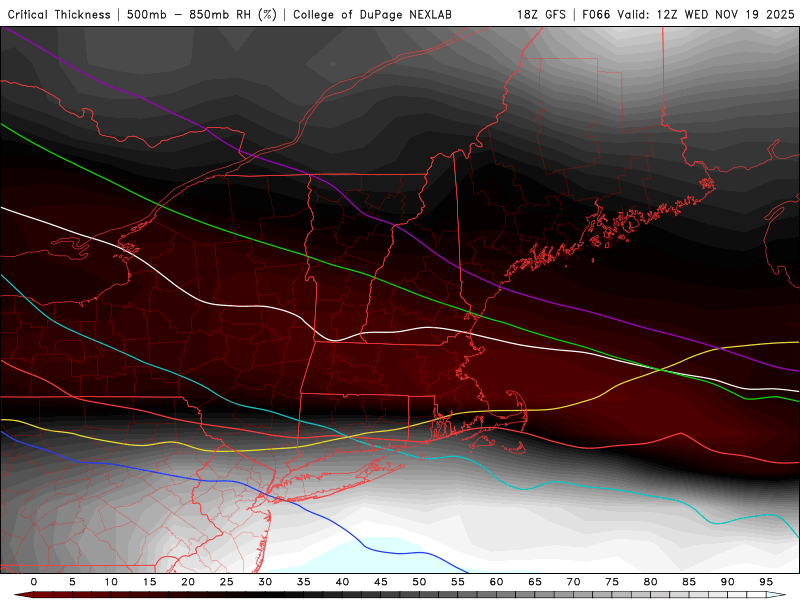Viewport: 800px width, 600px height.
Task: Click the "20" colorbar tick label
Action: tap(188, 582)
